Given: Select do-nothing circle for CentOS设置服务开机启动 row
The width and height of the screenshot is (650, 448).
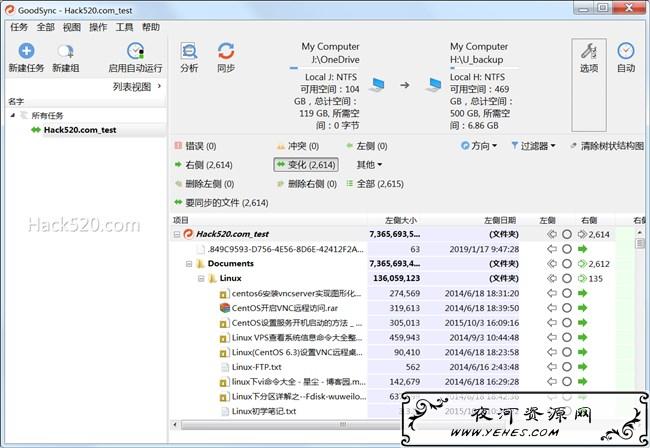Looking at the screenshot, I should 567,323.
